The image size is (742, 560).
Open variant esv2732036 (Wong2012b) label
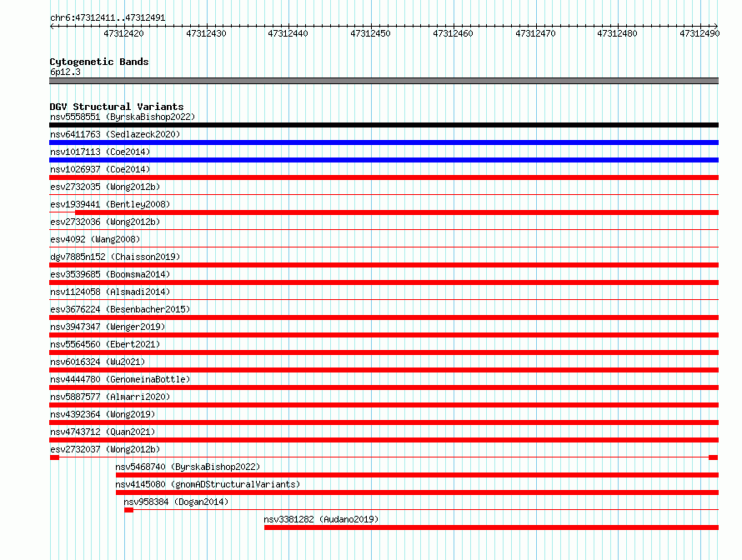point(105,222)
